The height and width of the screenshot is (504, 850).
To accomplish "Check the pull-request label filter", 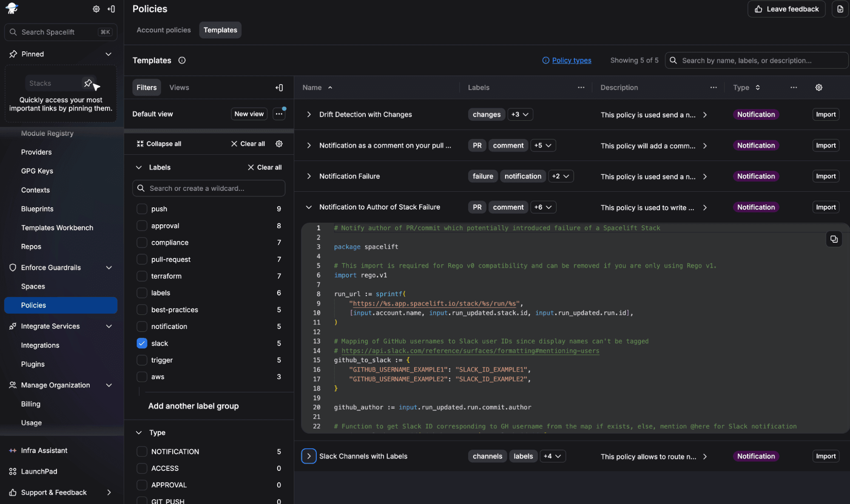I will pos(142,259).
